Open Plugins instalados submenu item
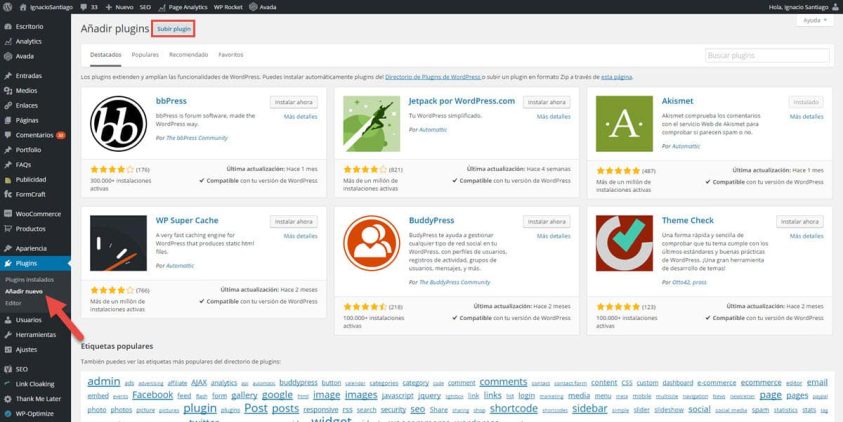The width and height of the screenshot is (843, 422). click(x=30, y=280)
